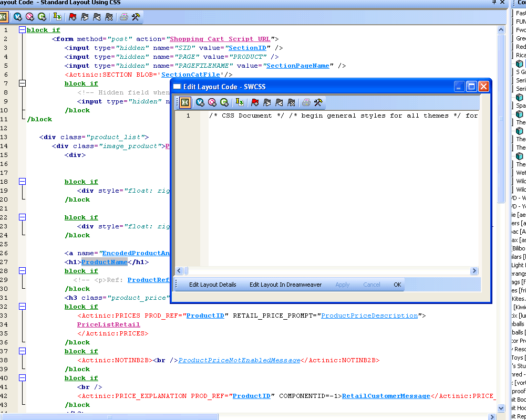Jump to previous bookmark in main editor toolbar
The height and width of the screenshot is (420, 526).
[97, 17]
